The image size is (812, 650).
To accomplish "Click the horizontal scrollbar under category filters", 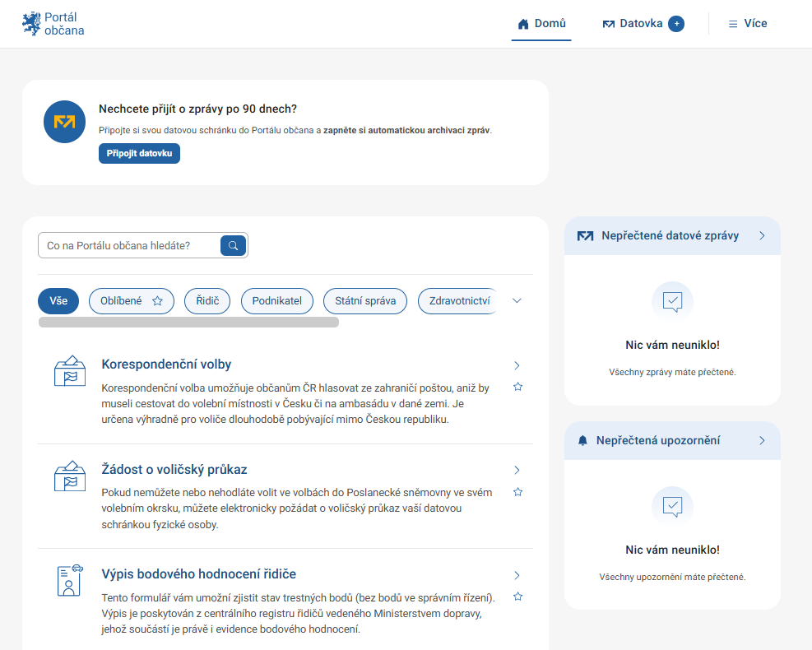I will point(188,323).
